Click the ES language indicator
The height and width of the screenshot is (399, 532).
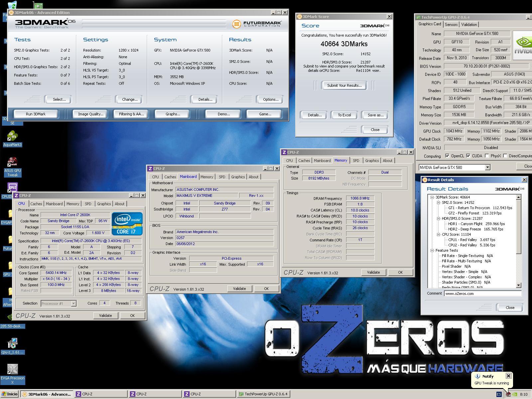[x=499, y=394]
